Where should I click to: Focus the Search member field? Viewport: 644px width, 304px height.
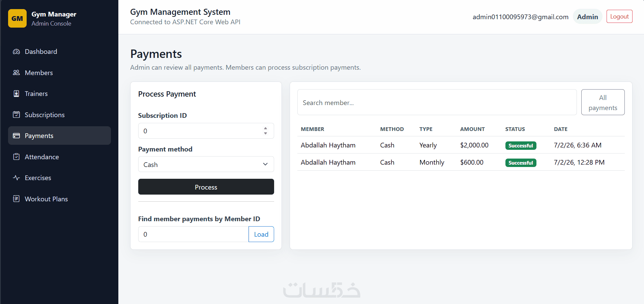[x=437, y=102]
